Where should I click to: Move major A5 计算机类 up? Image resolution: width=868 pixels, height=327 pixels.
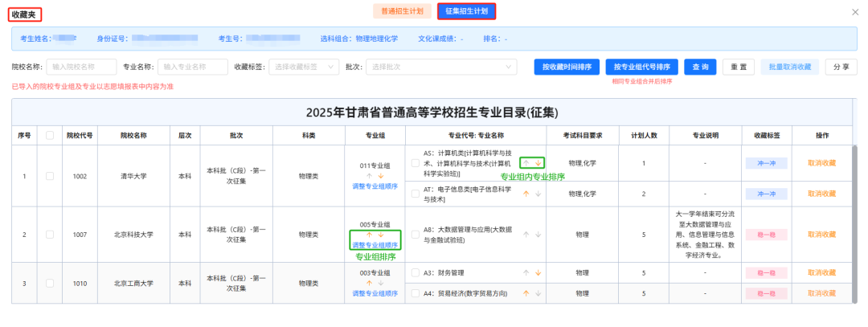526,162
